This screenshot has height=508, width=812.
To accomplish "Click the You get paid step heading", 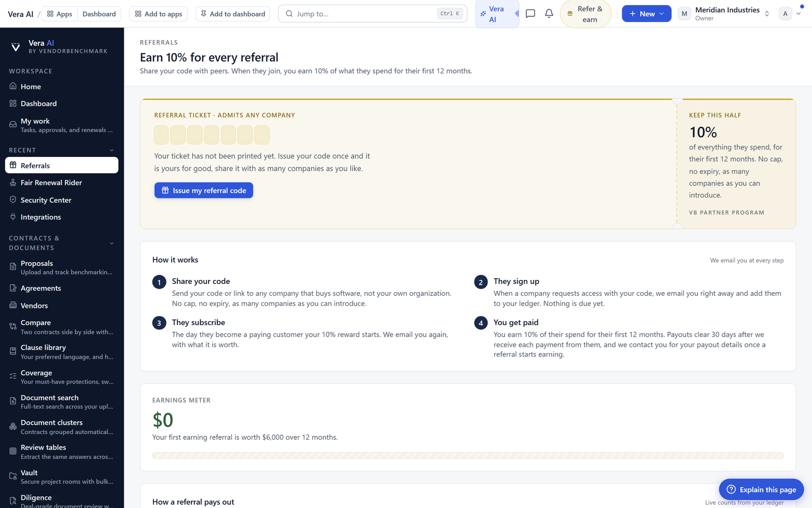I will pos(516,322).
